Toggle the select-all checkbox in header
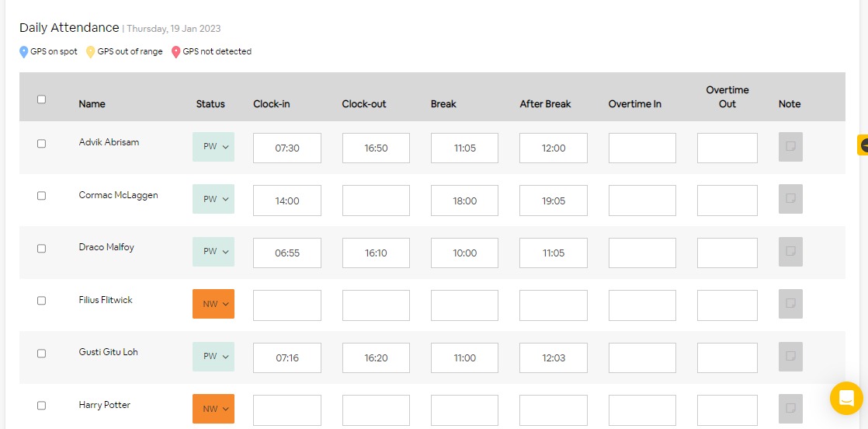868x429 pixels. pos(42,99)
